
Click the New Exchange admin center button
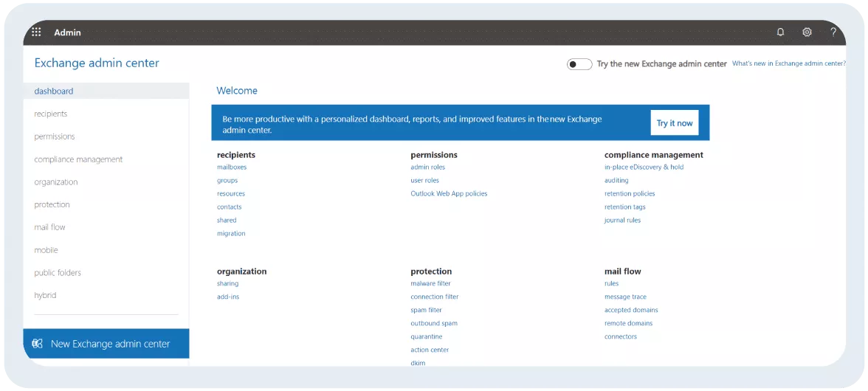click(106, 344)
